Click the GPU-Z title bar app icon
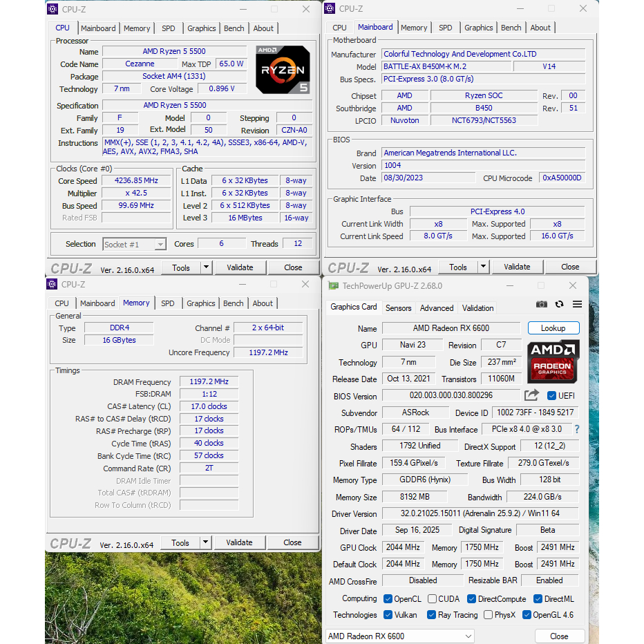The image size is (644, 644). point(334,285)
